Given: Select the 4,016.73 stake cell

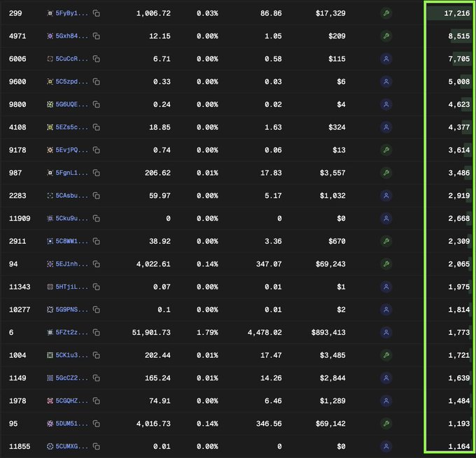Looking at the screenshot, I should 153,424.
